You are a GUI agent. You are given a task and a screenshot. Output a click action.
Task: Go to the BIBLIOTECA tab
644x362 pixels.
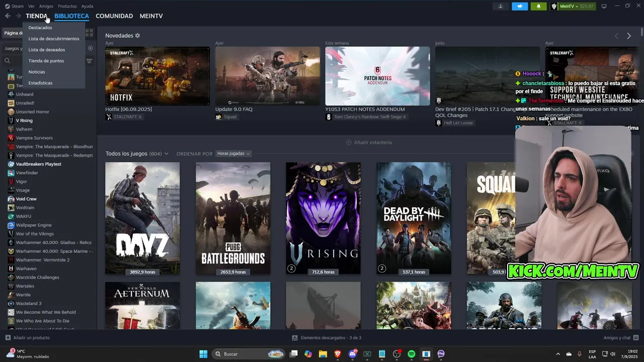(71, 16)
